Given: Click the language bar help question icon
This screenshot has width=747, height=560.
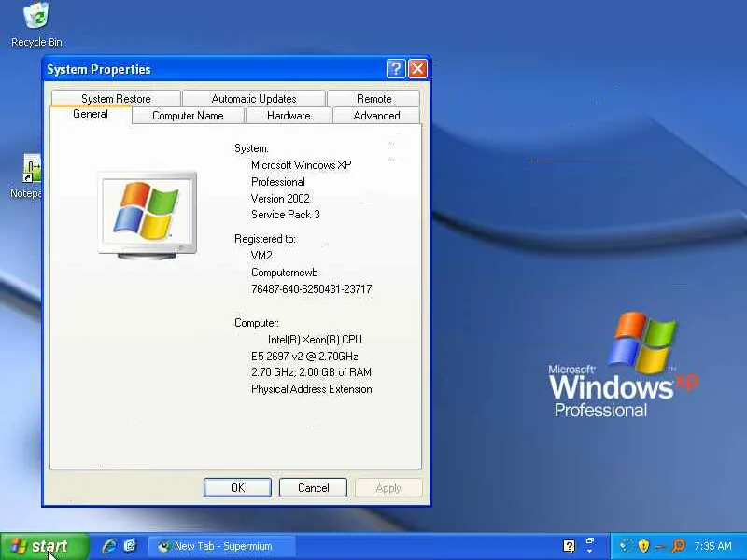Looking at the screenshot, I should (569, 546).
